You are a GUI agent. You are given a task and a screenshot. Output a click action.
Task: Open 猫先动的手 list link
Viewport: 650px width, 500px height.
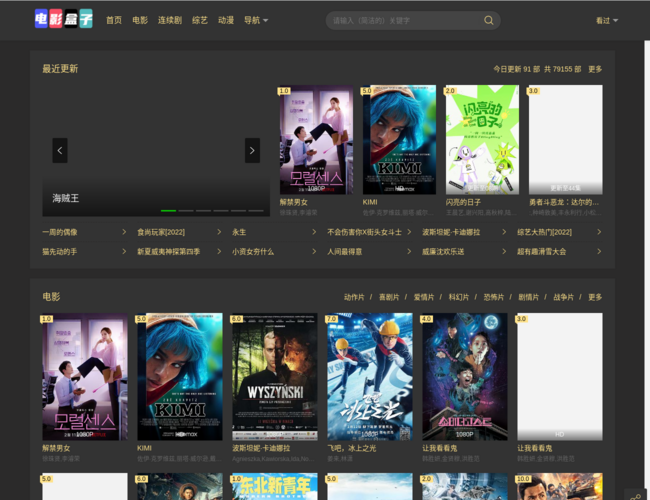60,252
